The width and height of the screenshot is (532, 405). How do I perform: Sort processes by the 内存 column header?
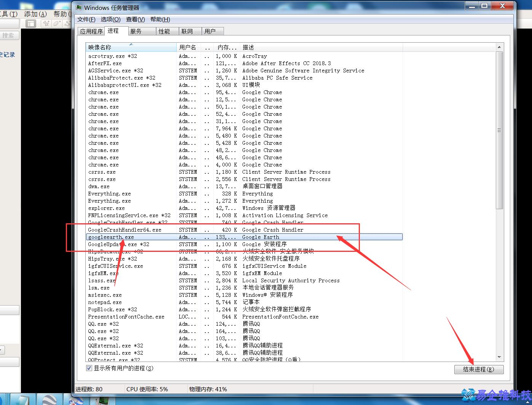point(227,47)
